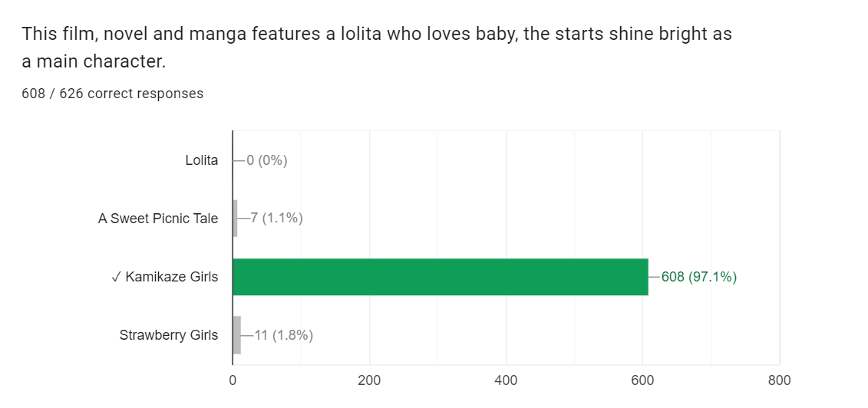Click the green Kamikaze Girls bar
Screen dimensions: 868x408
pyautogui.click(x=440, y=277)
